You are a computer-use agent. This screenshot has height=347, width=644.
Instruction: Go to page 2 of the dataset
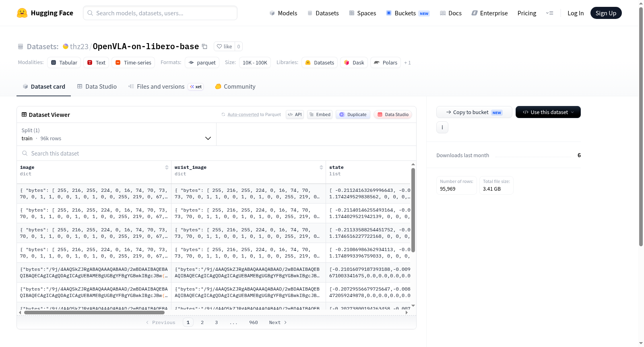pyautogui.click(x=202, y=322)
